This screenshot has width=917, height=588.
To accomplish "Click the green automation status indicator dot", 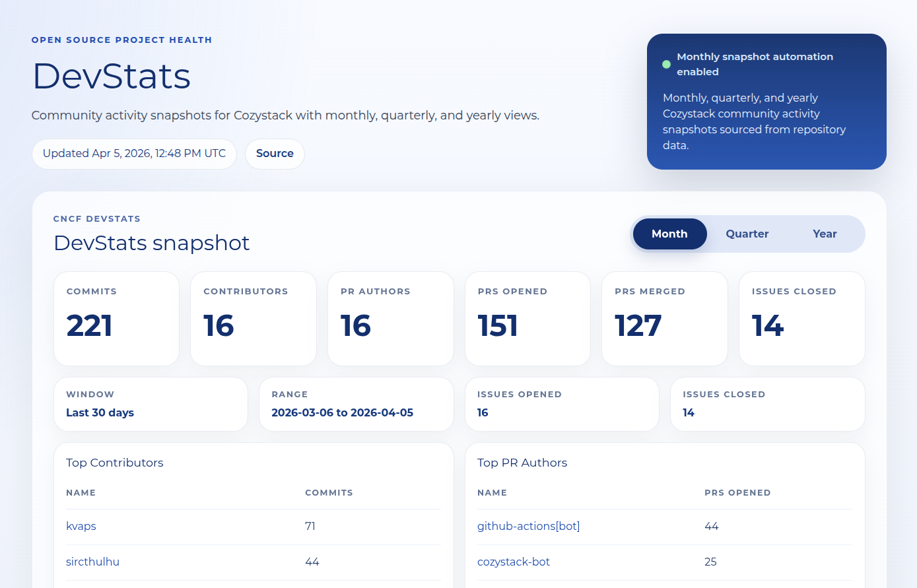I will pos(666,64).
